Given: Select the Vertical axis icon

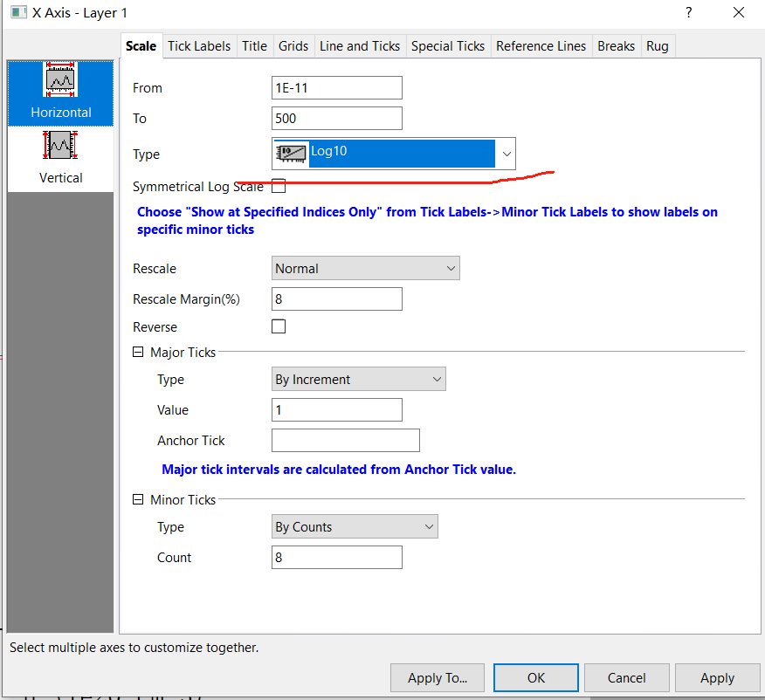Looking at the screenshot, I should [60, 159].
